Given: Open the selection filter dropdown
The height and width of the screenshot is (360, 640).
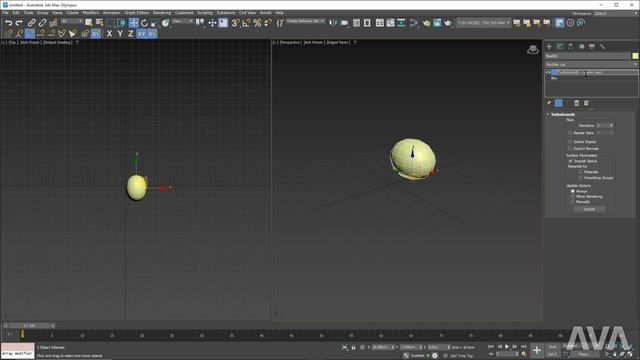Looking at the screenshot, I should coord(71,21).
